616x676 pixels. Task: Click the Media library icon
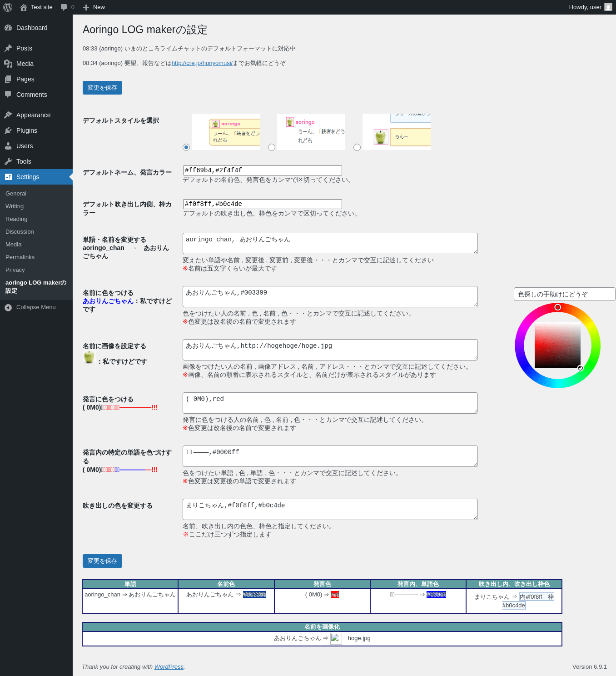coord(8,64)
